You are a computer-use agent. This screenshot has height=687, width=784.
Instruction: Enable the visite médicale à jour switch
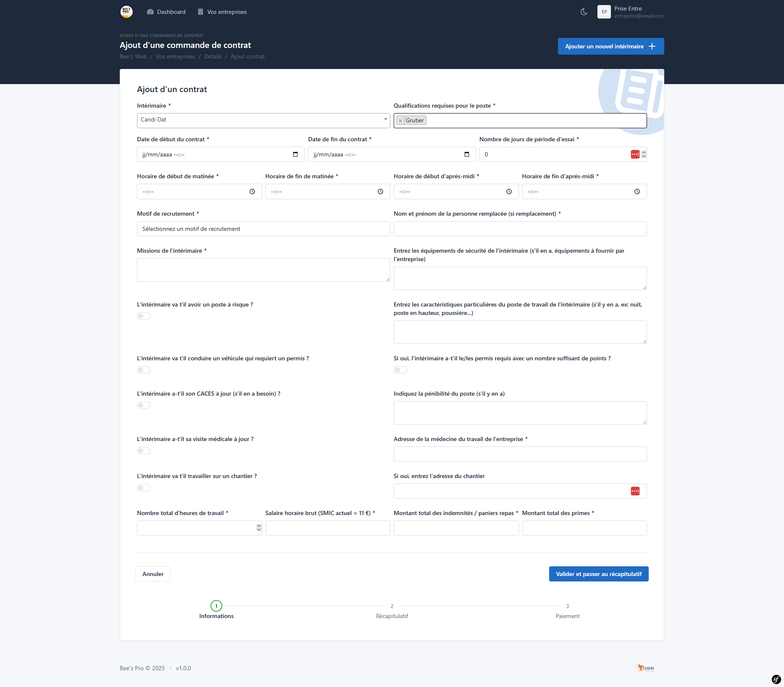(x=144, y=451)
